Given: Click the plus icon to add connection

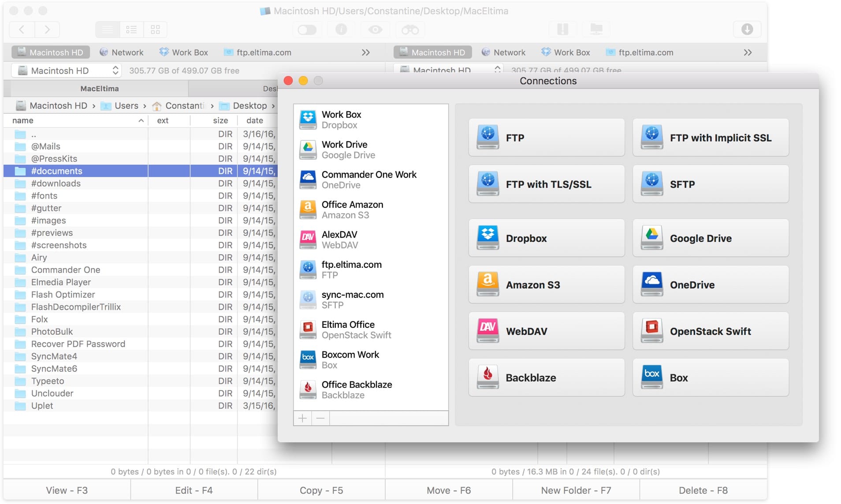Looking at the screenshot, I should (x=302, y=418).
